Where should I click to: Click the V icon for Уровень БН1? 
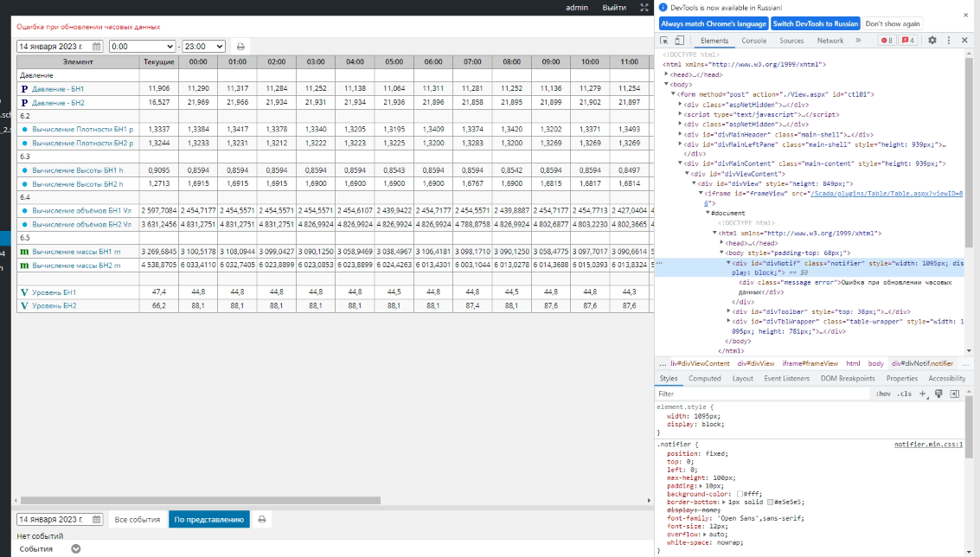coord(24,292)
